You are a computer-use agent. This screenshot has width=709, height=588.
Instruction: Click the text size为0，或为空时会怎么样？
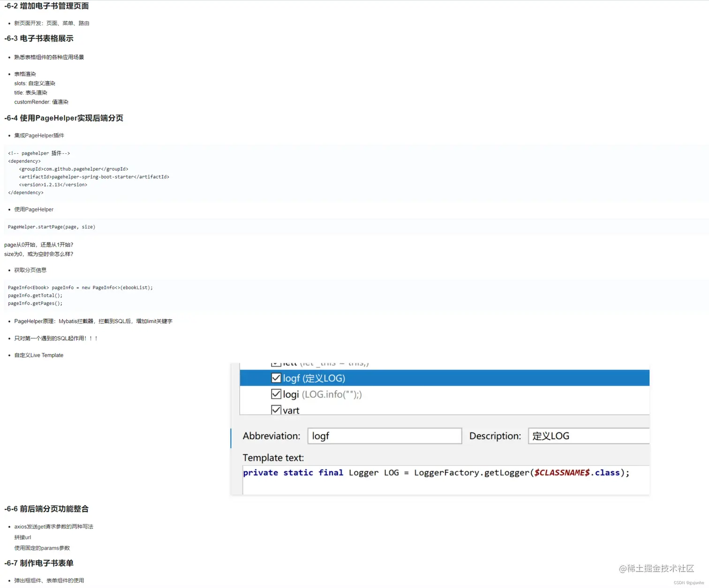coord(39,254)
